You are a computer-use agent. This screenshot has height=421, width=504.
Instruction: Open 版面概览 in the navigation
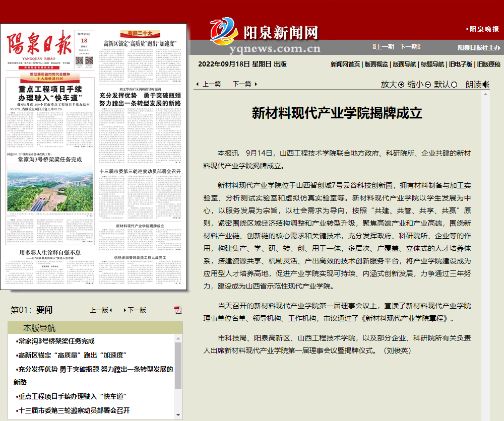[x=376, y=64]
